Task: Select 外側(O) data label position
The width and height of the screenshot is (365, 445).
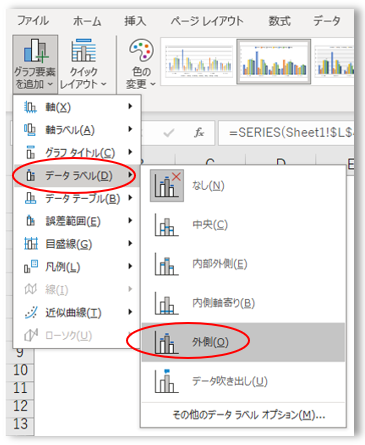Action: point(243,342)
